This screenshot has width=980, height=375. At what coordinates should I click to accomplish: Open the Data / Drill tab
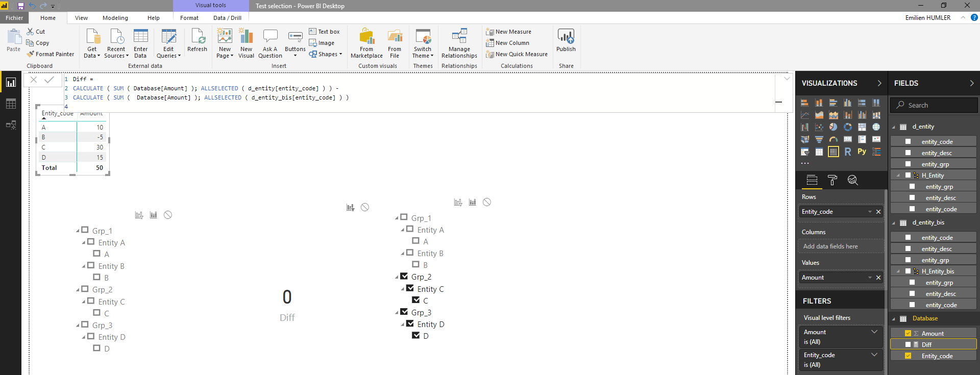[228, 18]
